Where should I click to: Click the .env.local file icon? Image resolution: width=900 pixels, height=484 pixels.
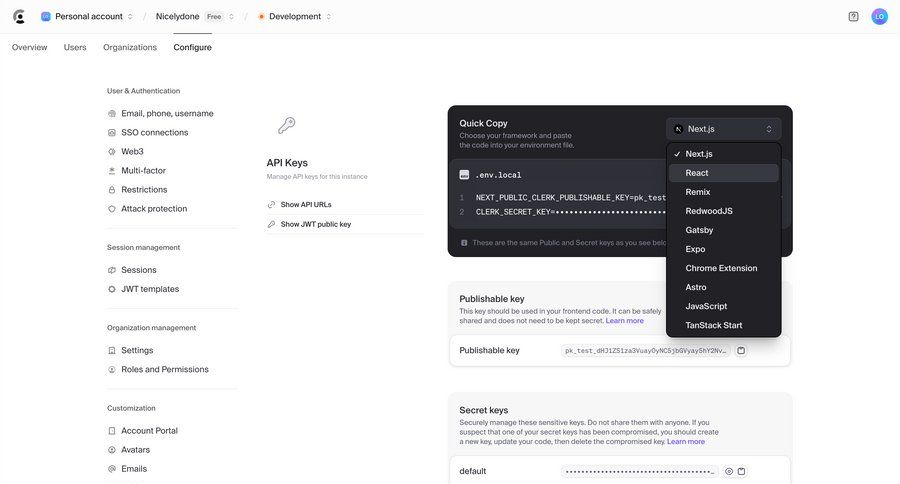coord(464,175)
